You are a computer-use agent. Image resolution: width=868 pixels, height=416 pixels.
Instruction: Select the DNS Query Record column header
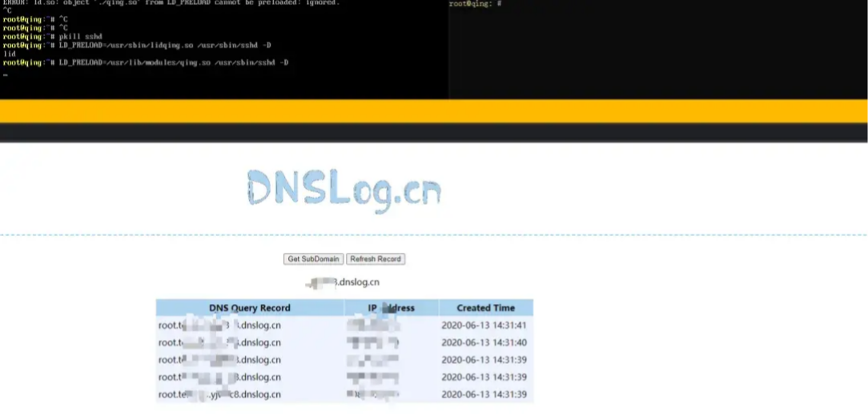250,308
